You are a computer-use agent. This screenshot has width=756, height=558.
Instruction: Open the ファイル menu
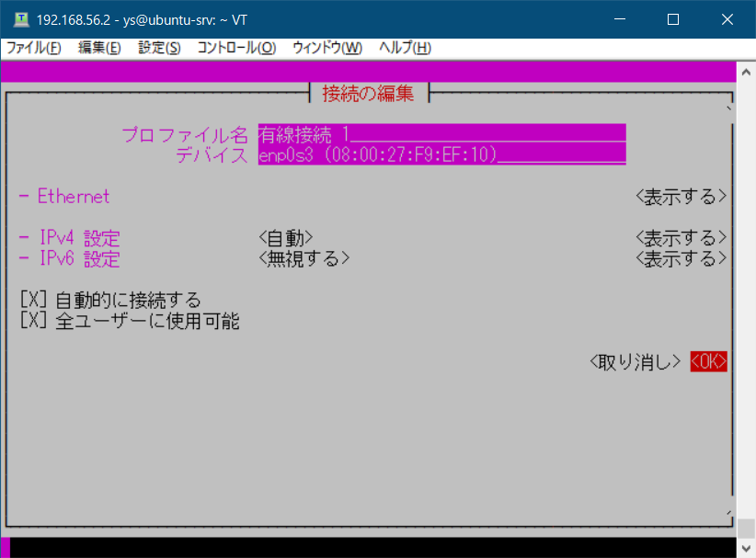34,47
